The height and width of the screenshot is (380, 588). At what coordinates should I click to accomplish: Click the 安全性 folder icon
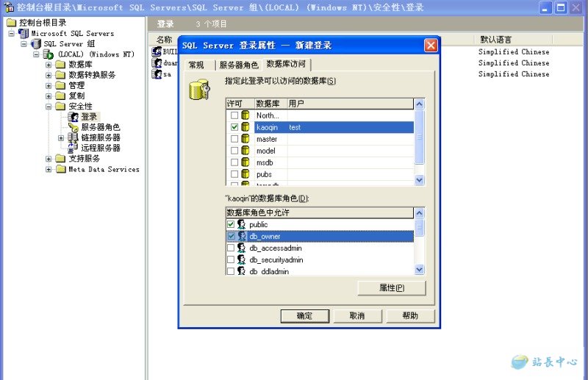click(x=60, y=106)
